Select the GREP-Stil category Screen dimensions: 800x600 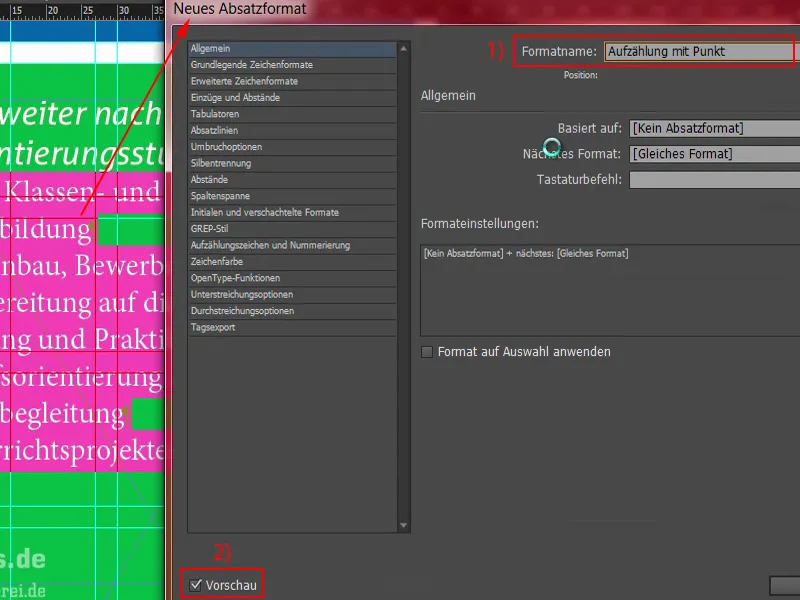[292, 229]
